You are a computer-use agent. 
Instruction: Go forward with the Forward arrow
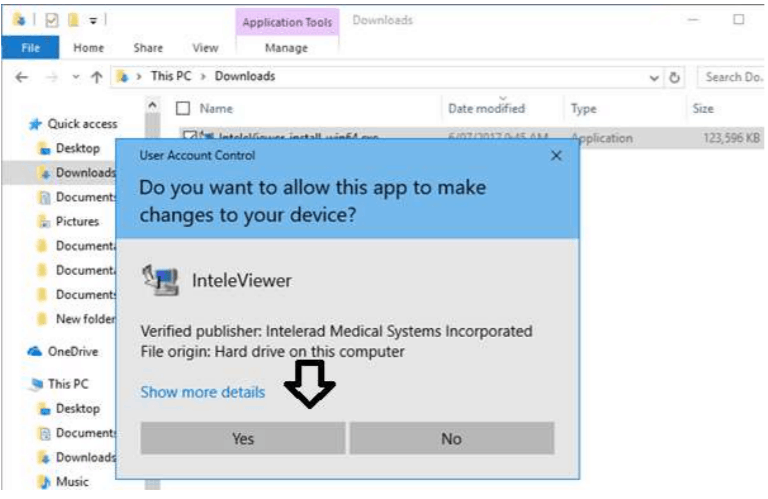pyautogui.click(x=52, y=77)
